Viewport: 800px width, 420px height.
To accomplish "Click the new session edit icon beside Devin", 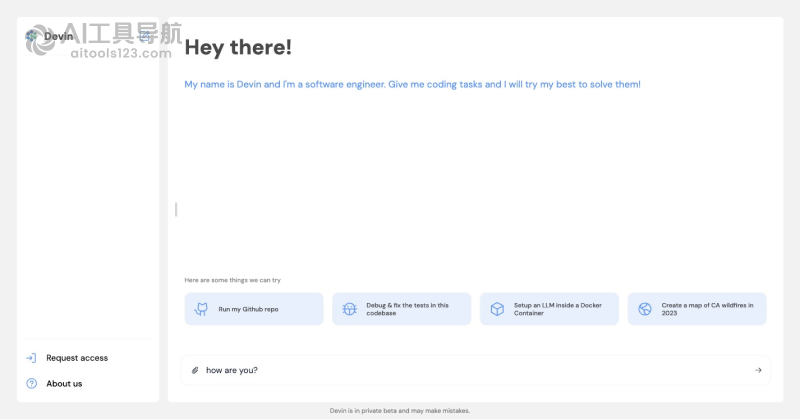I will [144, 36].
